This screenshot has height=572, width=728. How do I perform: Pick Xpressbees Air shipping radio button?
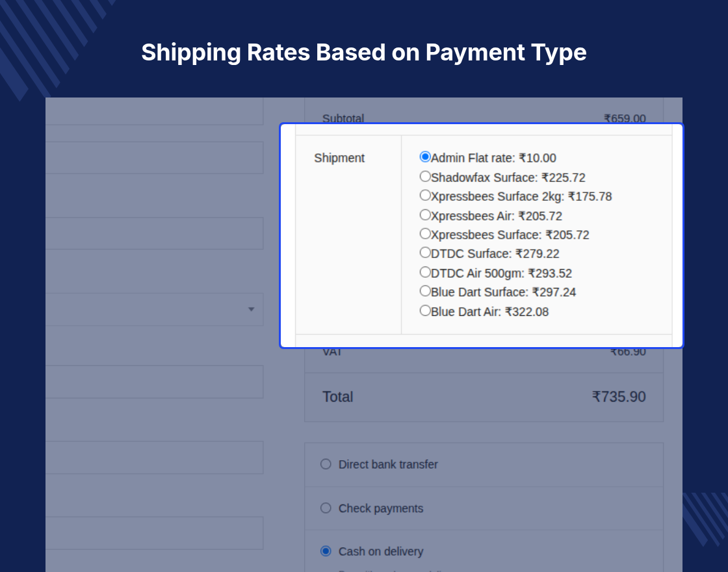(425, 215)
